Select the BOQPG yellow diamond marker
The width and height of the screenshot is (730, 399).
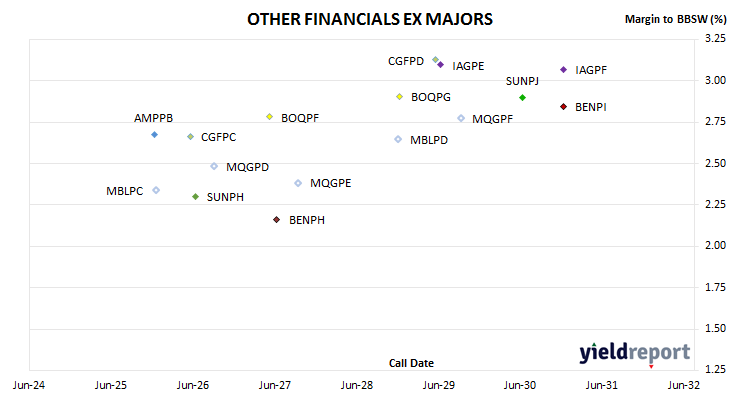pyautogui.click(x=399, y=96)
